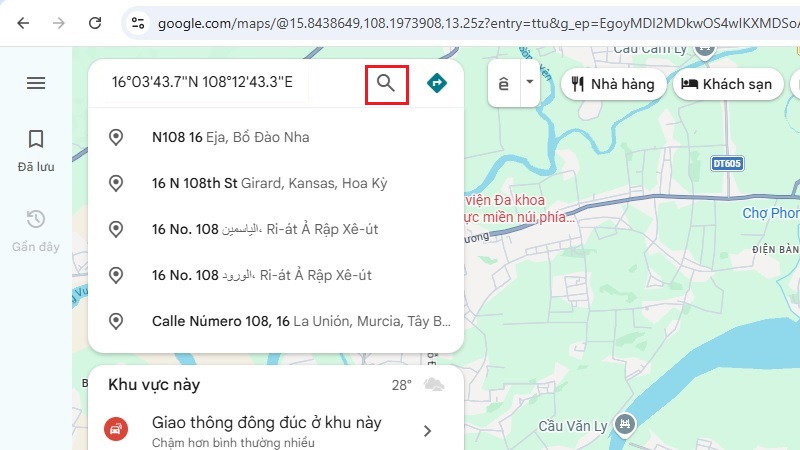This screenshot has height=450, width=800.
Task: Open the Đã lưu saved places
Action: click(x=36, y=151)
